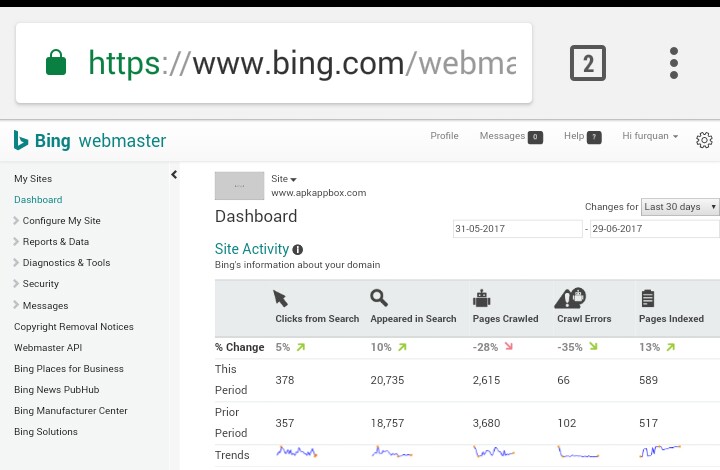Open the Help link in header

574,136
